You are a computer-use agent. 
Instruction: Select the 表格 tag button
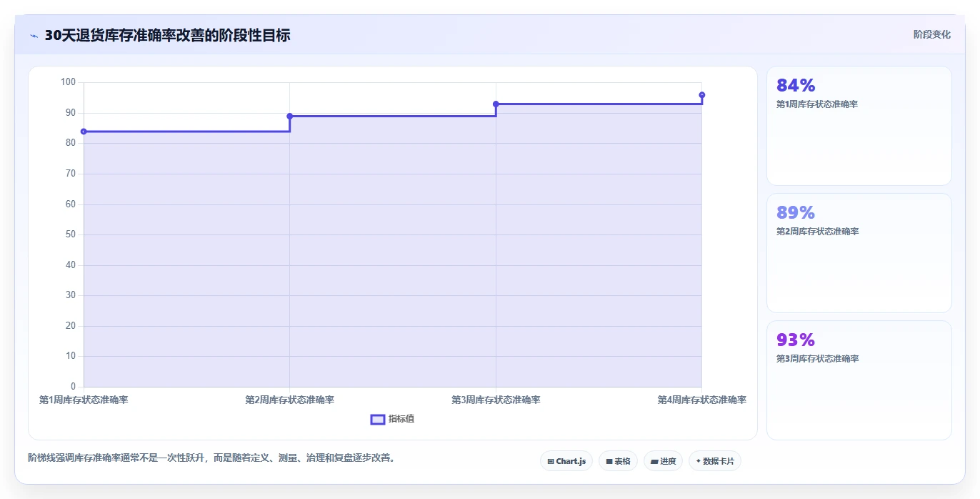tap(618, 461)
